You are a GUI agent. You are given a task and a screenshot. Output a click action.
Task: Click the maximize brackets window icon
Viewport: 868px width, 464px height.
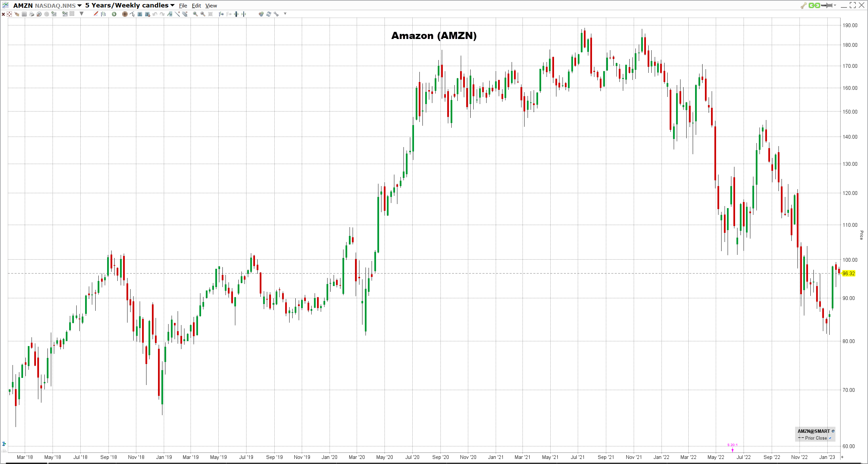tap(853, 5)
